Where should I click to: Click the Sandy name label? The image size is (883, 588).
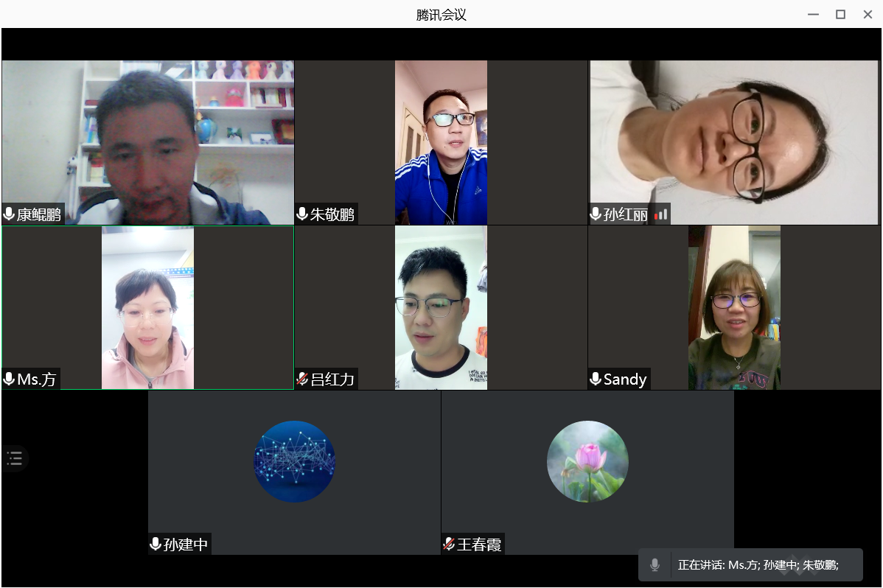pyautogui.click(x=625, y=379)
